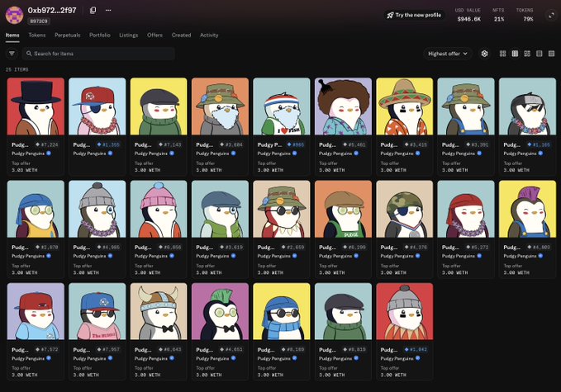Switch to list view layout
561x392 pixels.
540,54
